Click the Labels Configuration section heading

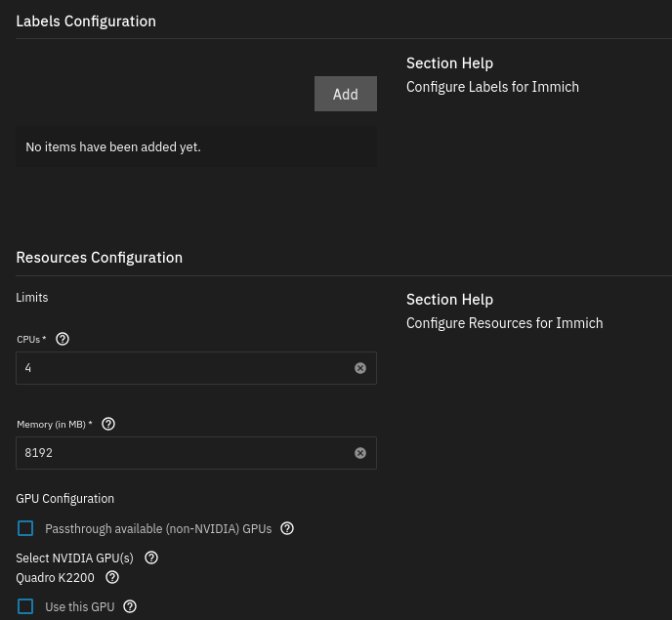[x=86, y=21]
